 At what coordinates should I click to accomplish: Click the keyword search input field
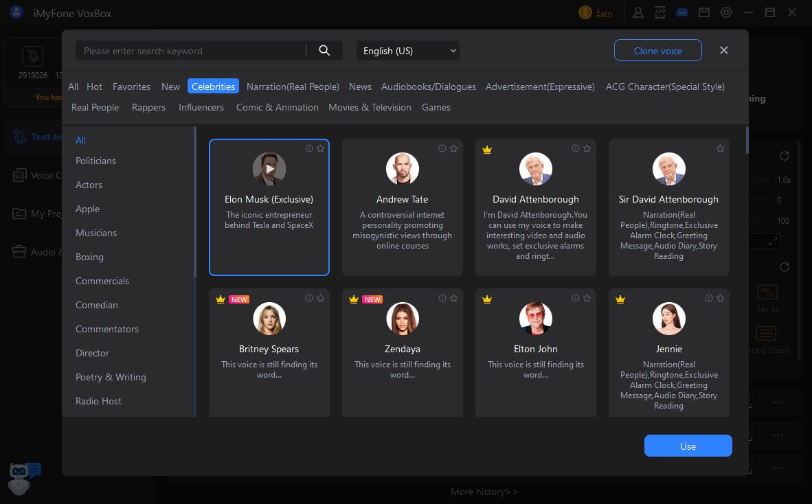pyautogui.click(x=190, y=51)
